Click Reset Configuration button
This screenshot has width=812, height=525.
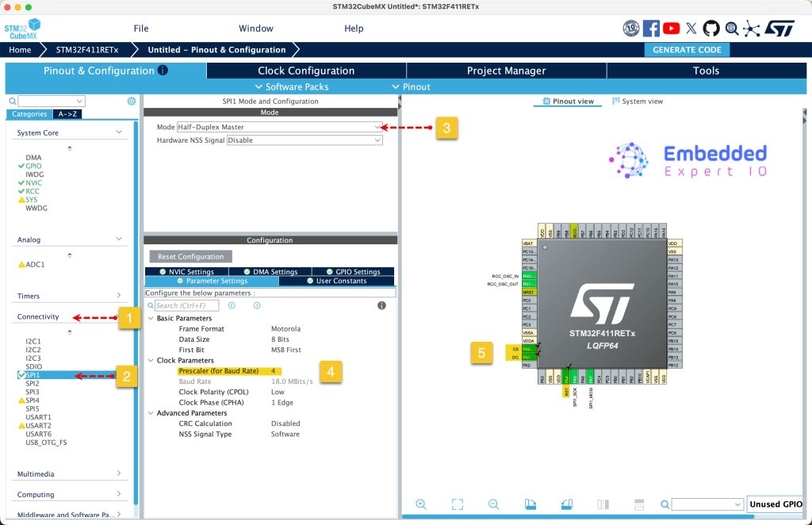[x=190, y=257]
